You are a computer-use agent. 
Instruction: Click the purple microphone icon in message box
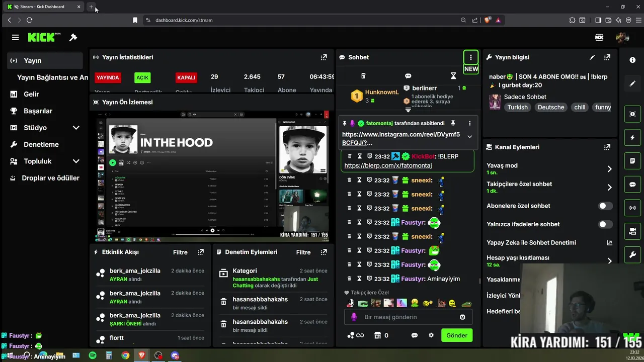point(354,317)
